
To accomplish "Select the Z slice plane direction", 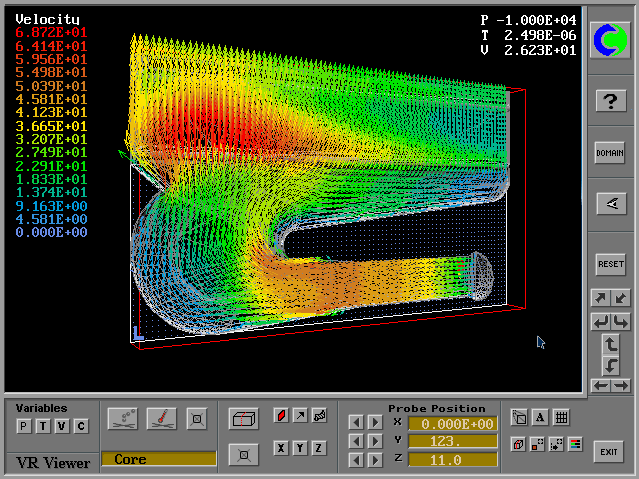I will tap(319, 448).
